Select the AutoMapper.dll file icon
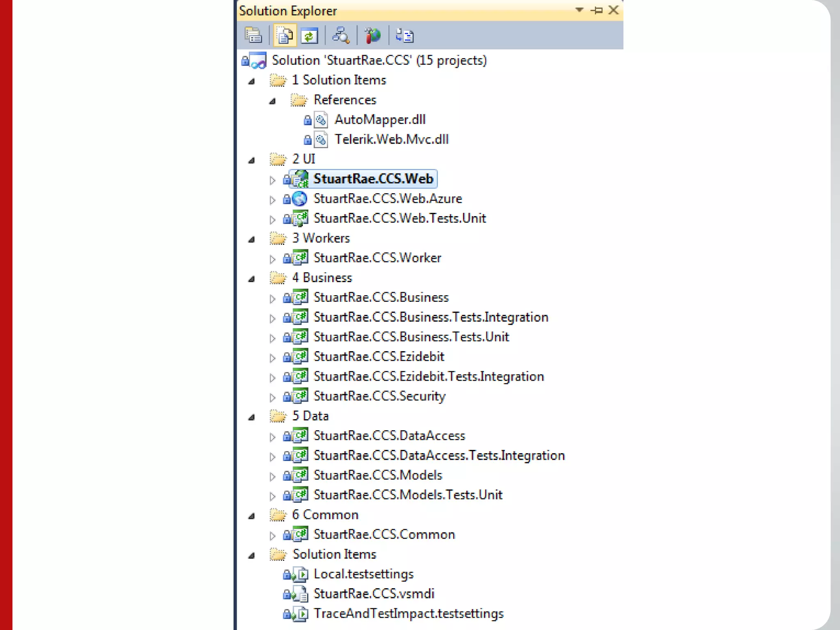The image size is (840, 630). (321, 120)
